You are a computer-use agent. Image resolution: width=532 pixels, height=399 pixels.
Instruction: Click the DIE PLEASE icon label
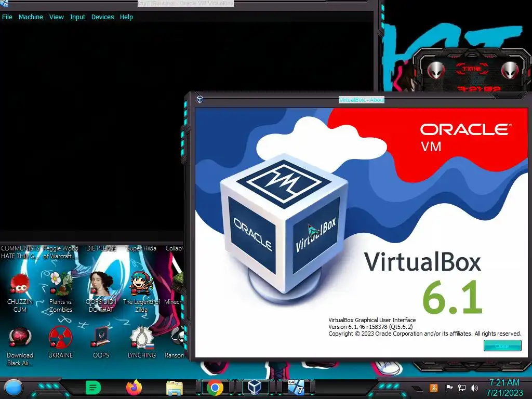pyautogui.click(x=101, y=248)
